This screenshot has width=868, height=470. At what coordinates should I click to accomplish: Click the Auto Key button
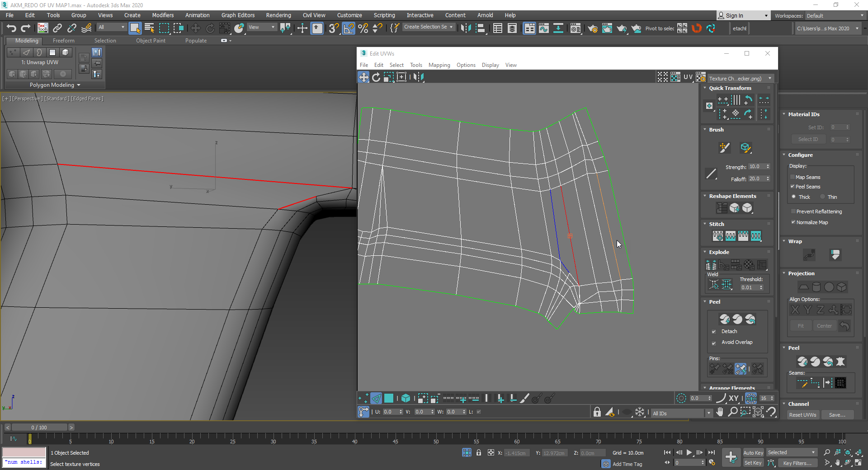pos(753,453)
